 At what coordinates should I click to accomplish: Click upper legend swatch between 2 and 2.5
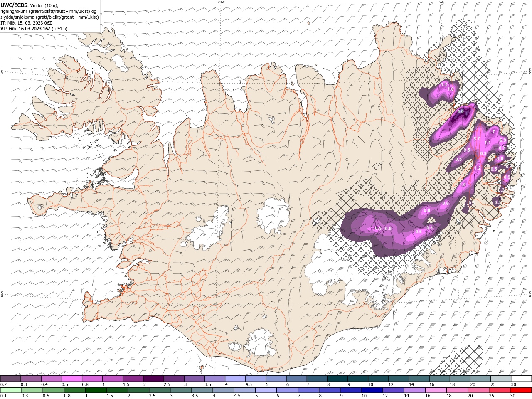coord(153,379)
